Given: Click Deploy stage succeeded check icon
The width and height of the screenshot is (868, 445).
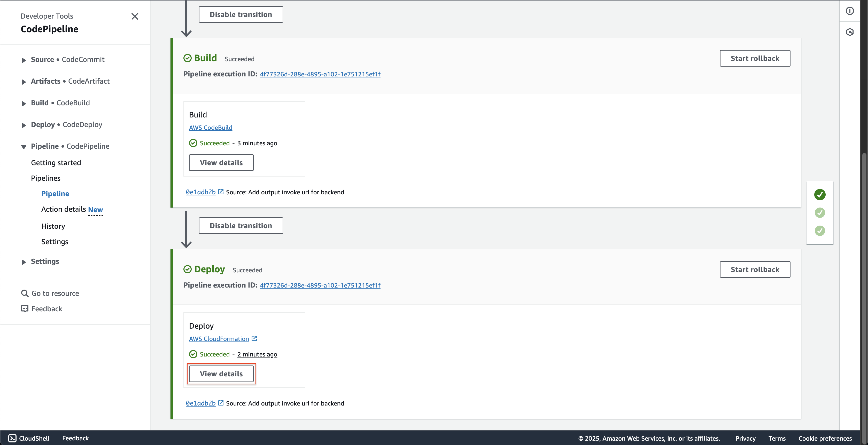Looking at the screenshot, I should click(x=187, y=269).
